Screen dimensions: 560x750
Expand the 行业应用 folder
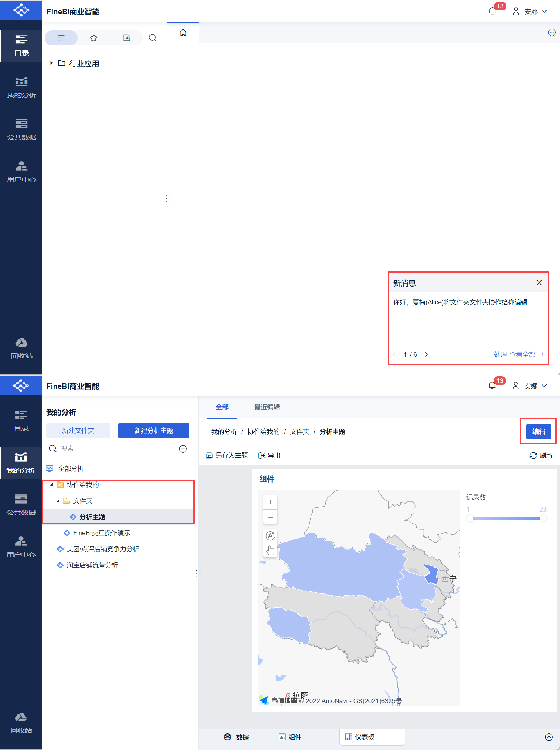pyautogui.click(x=52, y=63)
